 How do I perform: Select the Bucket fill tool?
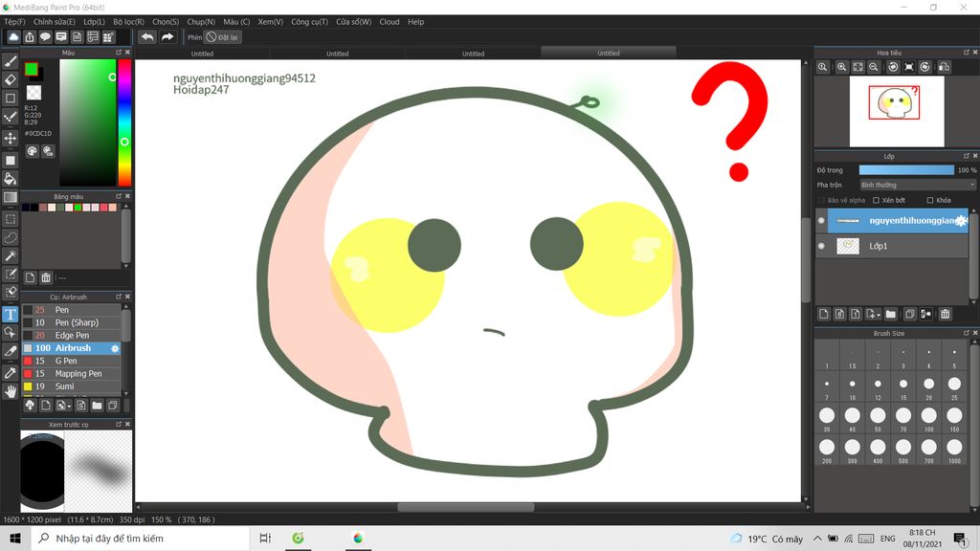(x=10, y=179)
